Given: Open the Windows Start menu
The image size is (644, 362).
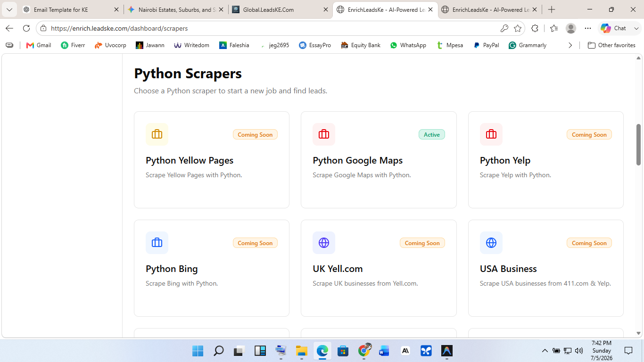Looking at the screenshot, I should [198, 351].
